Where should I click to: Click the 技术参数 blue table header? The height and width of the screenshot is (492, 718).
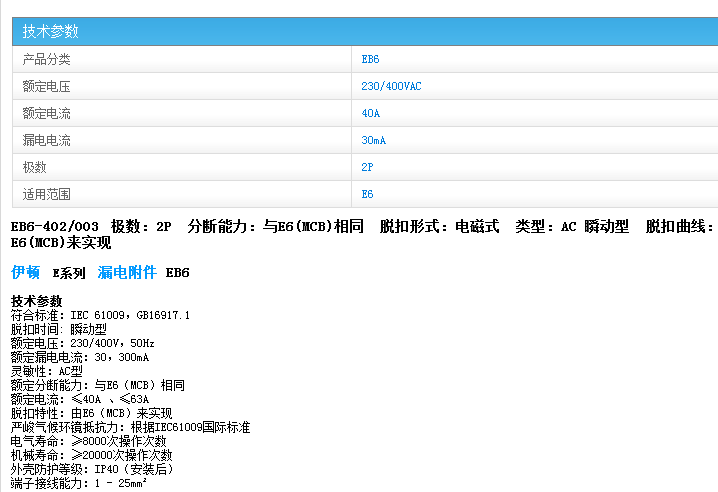click(x=50, y=31)
